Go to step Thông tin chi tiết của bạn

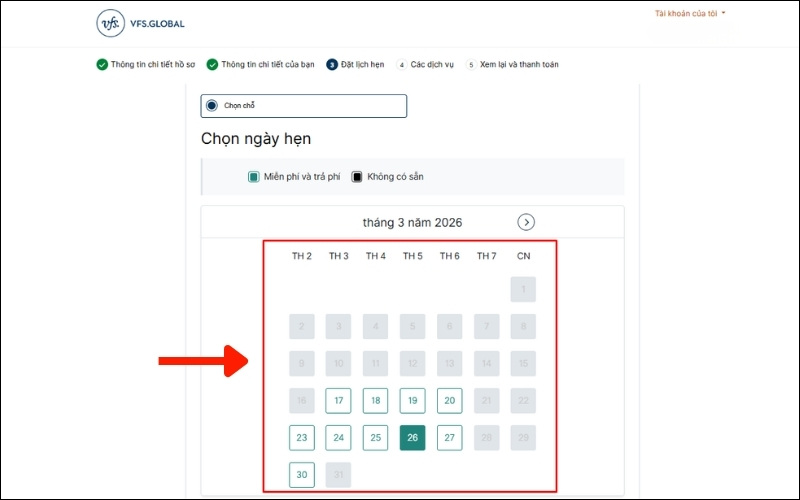click(x=264, y=65)
